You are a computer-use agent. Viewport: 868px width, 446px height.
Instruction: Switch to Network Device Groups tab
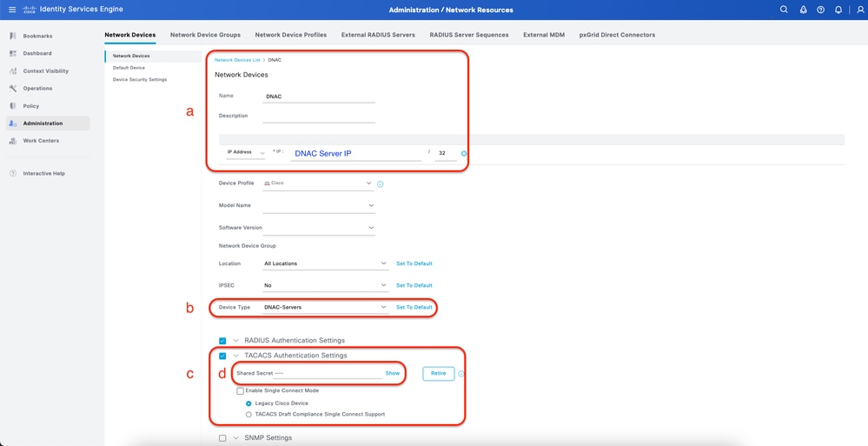(205, 35)
